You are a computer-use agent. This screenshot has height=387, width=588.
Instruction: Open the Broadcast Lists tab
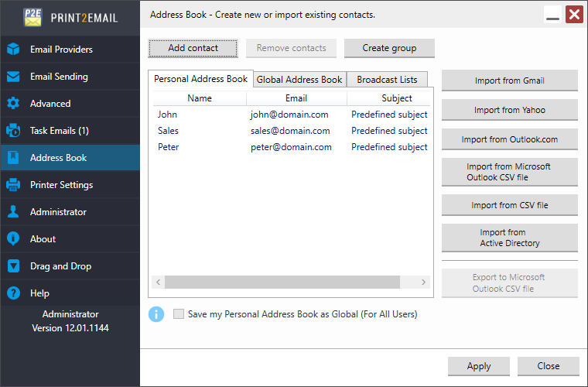387,80
